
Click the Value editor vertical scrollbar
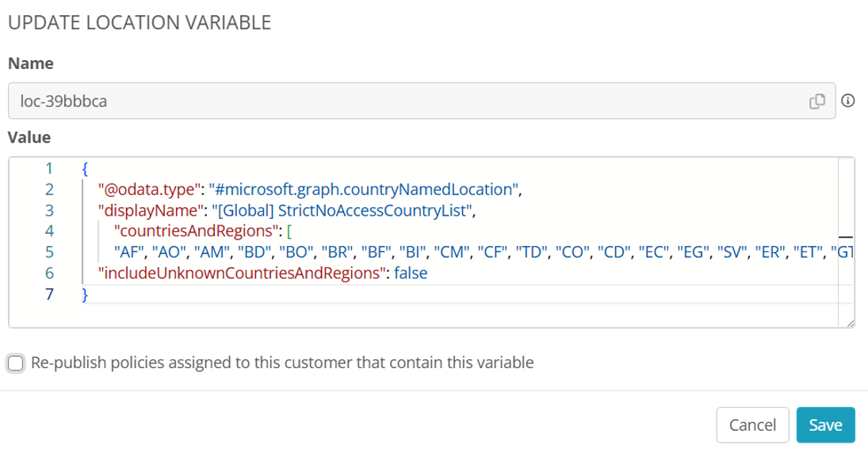(x=846, y=241)
